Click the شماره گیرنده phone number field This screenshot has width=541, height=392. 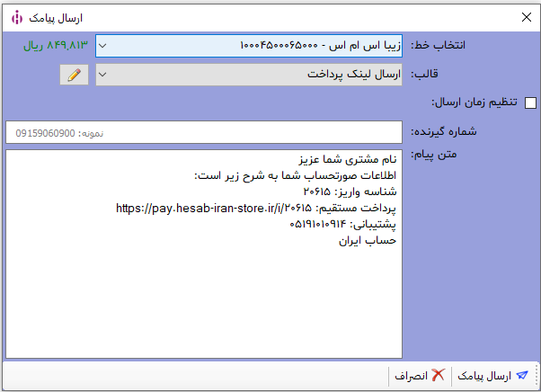[x=203, y=132]
